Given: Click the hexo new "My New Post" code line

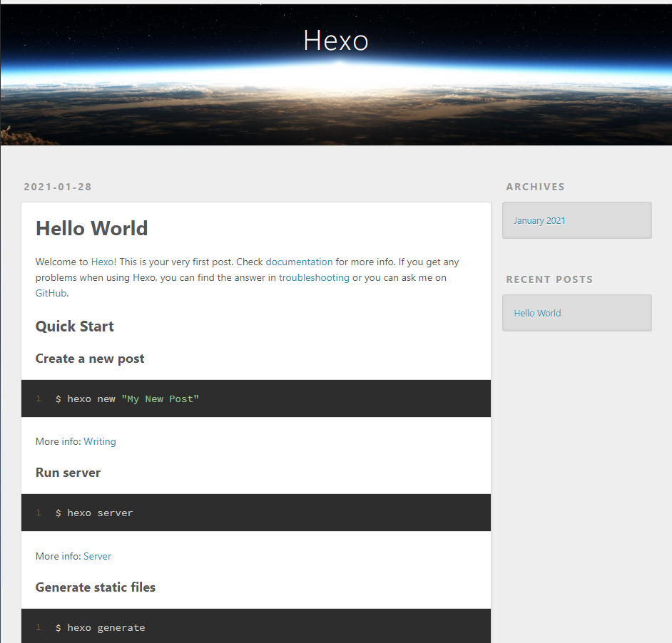Looking at the screenshot, I should [127, 398].
